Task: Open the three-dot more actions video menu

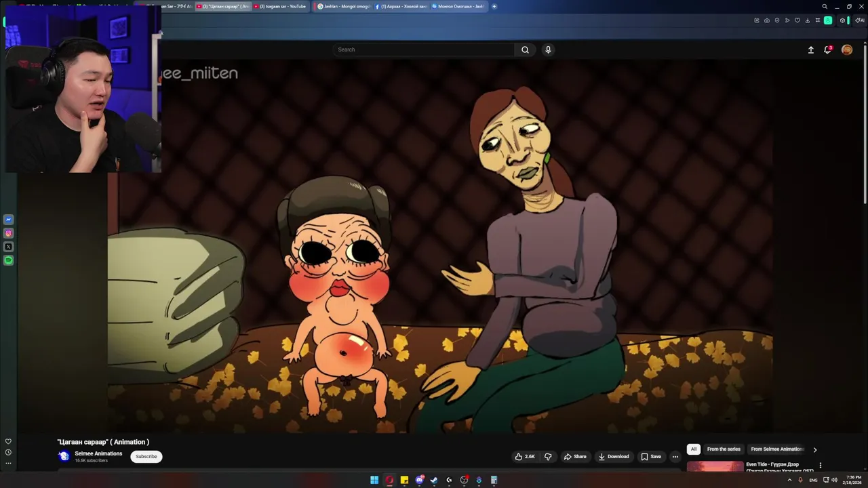Action: pos(675,456)
